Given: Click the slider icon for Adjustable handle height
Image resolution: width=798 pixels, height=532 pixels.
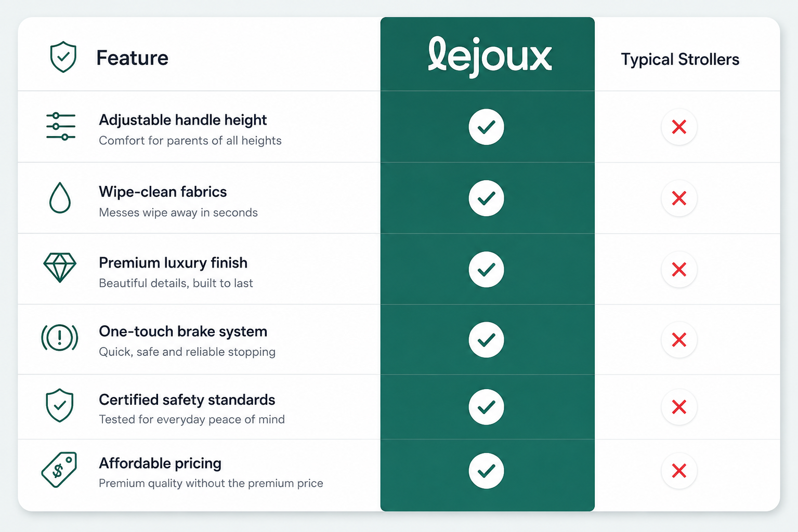Looking at the screenshot, I should (x=61, y=126).
